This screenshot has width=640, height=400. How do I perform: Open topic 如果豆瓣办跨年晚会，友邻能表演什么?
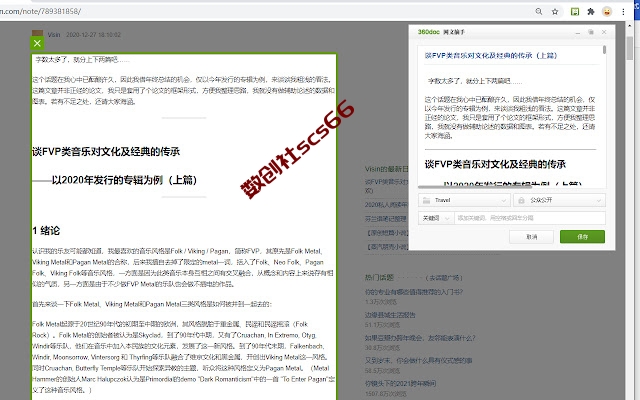[x=420, y=338]
